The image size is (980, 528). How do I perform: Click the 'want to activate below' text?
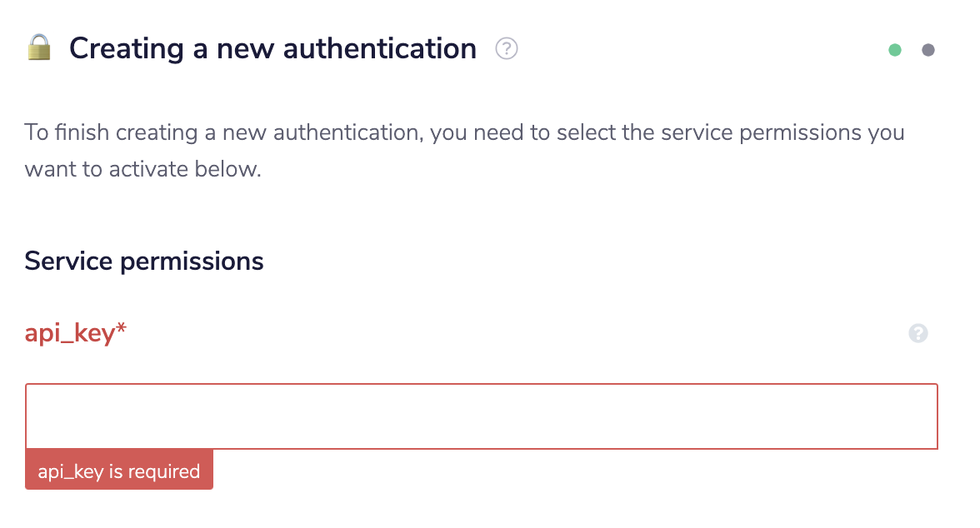click(142, 170)
